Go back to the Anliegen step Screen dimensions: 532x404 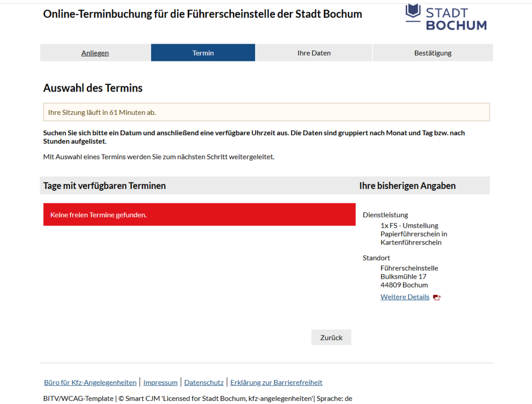point(95,53)
